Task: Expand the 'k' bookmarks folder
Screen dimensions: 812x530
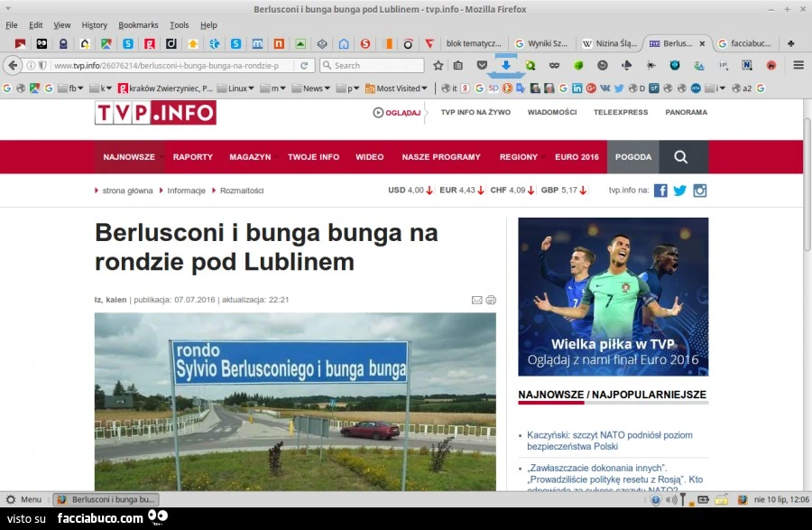Action: (100, 88)
